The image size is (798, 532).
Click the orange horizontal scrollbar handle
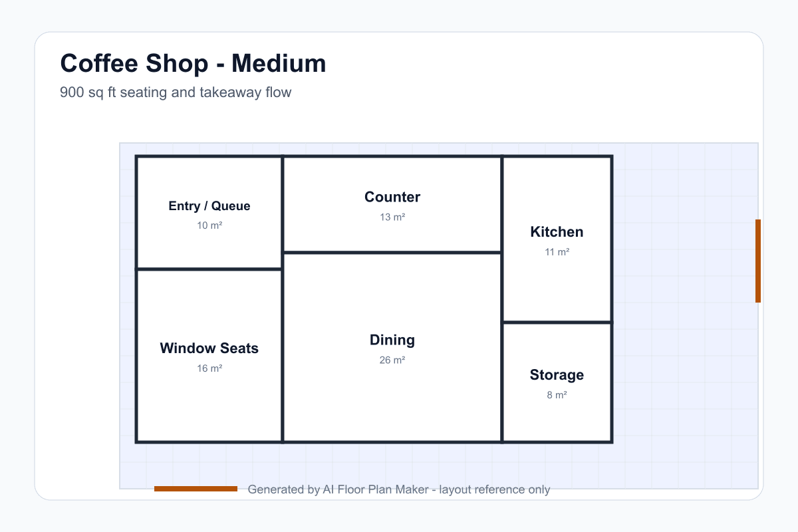point(196,489)
